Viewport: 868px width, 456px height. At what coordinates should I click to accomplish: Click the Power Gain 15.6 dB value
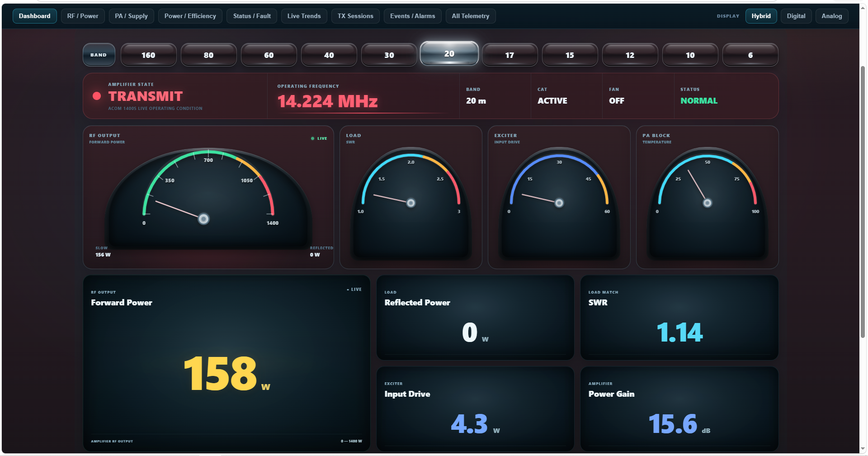pyautogui.click(x=679, y=424)
